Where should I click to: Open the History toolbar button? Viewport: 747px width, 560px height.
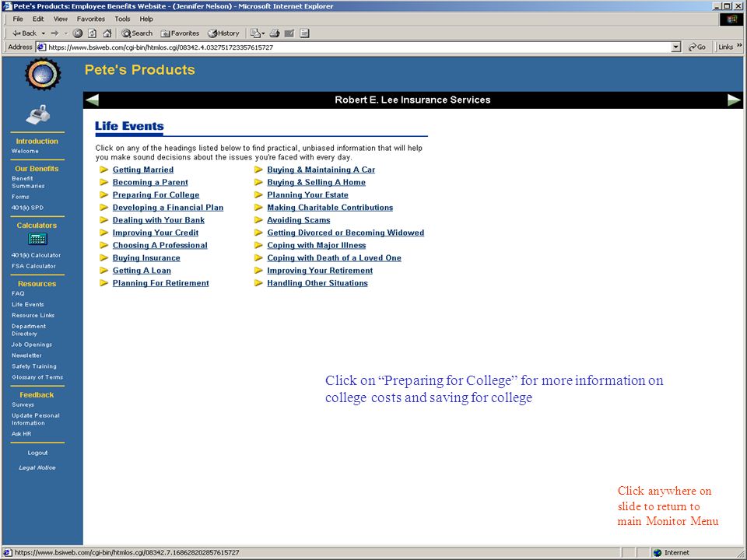pyautogui.click(x=224, y=33)
